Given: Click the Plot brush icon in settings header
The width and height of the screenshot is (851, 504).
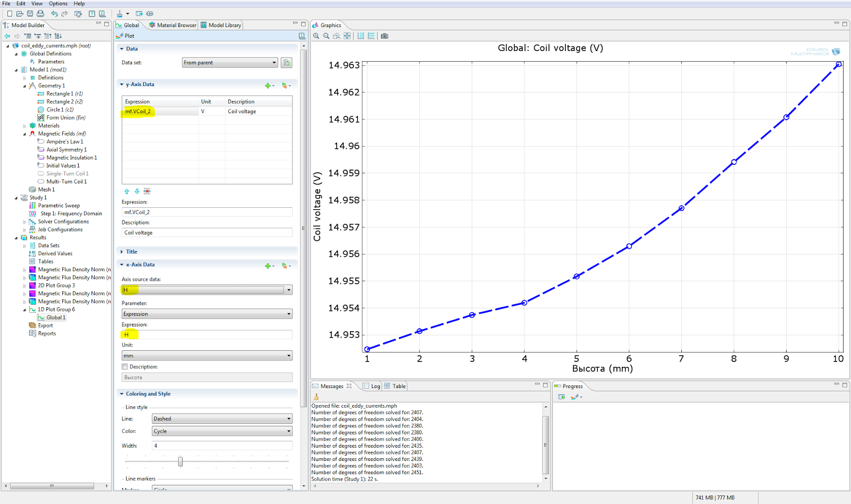Looking at the screenshot, I should tap(120, 36).
